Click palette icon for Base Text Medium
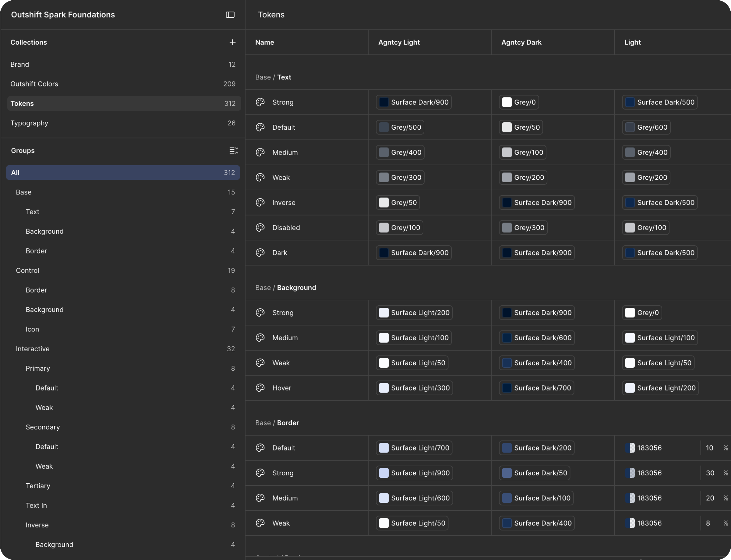 [260, 152]
